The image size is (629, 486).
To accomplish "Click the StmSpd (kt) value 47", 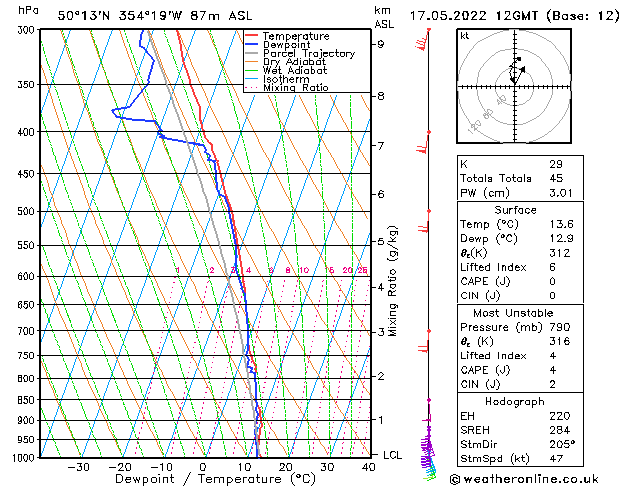I will [556, 458].
